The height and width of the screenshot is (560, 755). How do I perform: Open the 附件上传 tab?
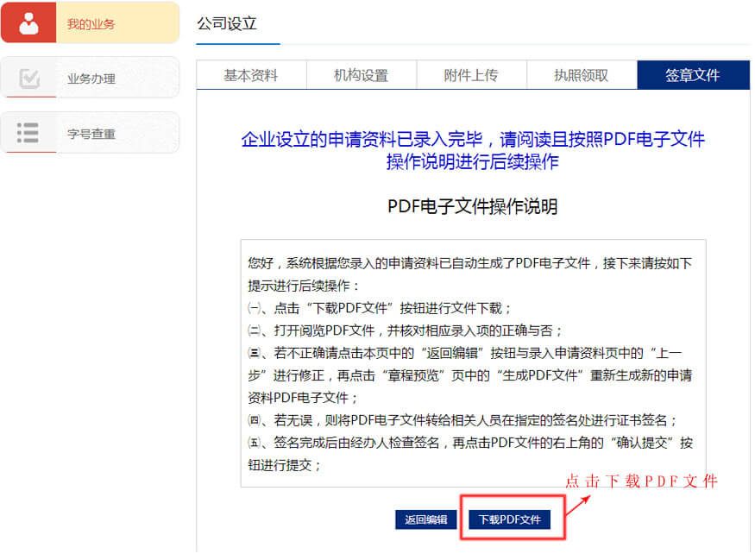coord(472,75)
